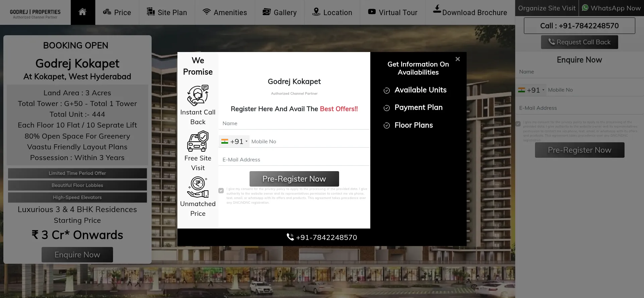Open the Site Plan menu item
The height and width of the screenshot is (298, 644).
pos(167,12)
